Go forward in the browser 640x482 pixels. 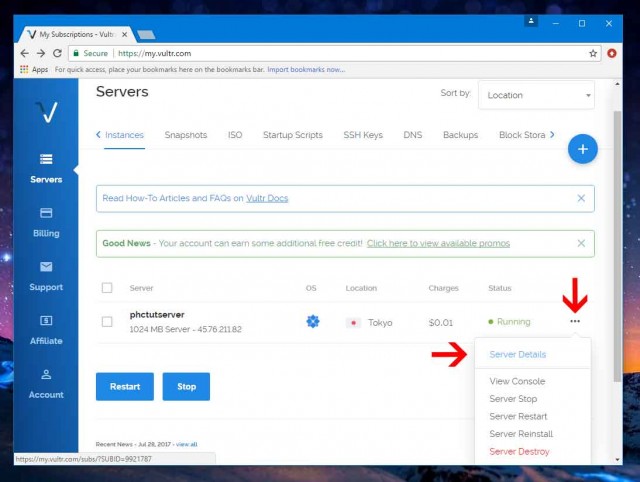(x=41, y=53)
